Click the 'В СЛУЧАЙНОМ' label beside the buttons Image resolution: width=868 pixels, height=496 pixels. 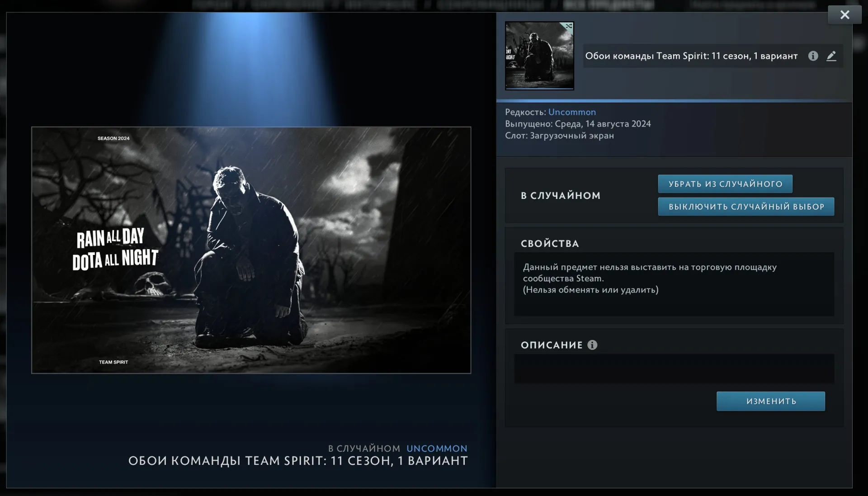(x=561, y=196)
